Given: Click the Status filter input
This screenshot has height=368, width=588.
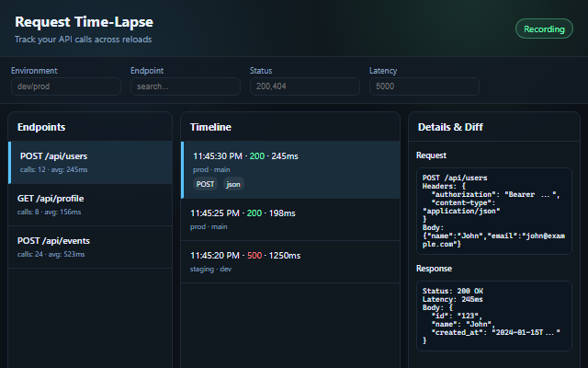Looking at the screenshot, I should 304,86.
